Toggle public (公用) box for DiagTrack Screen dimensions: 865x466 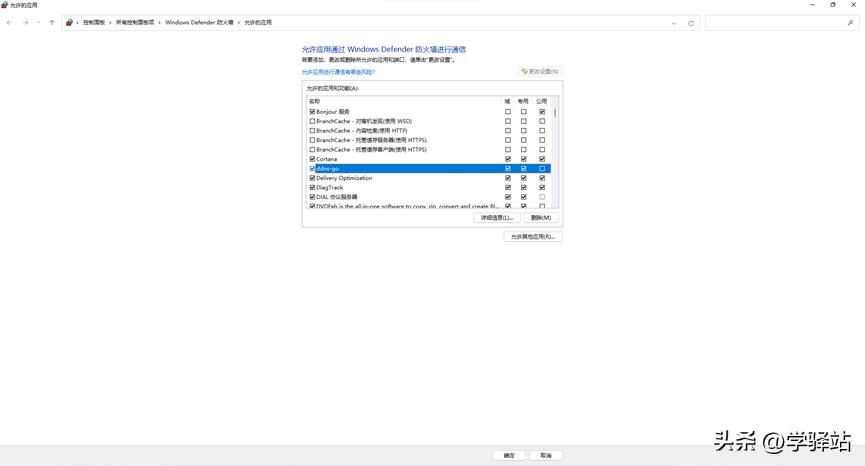(x=542, y=188)
